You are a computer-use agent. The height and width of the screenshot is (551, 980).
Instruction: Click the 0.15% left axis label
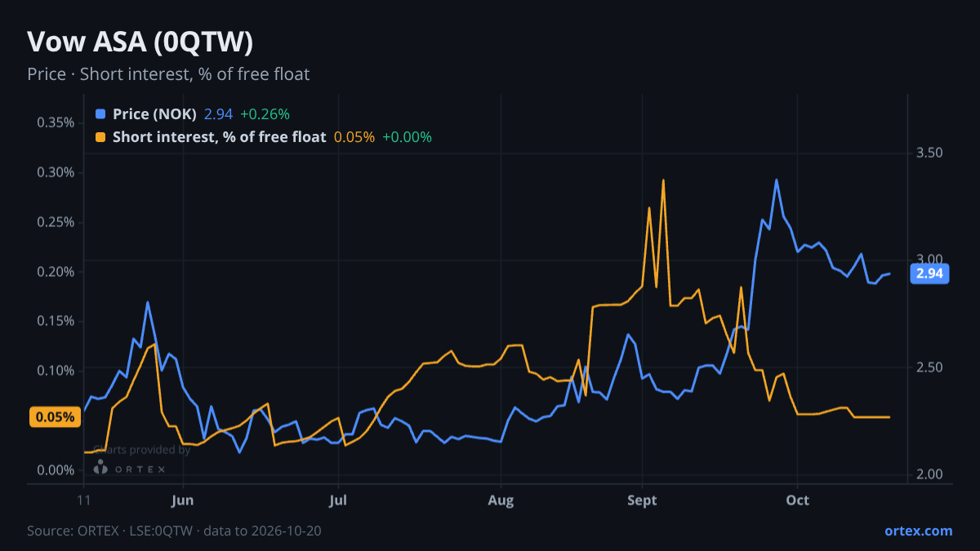tap(56, 321)
